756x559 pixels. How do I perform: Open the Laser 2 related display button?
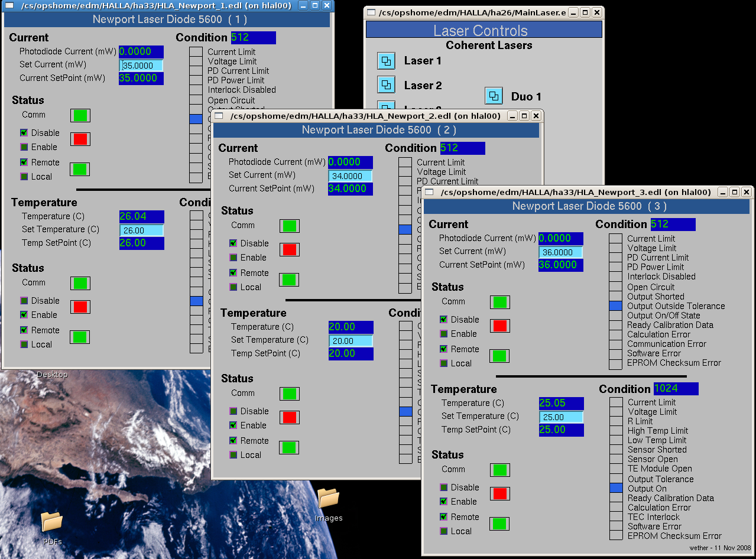(386, 85)
